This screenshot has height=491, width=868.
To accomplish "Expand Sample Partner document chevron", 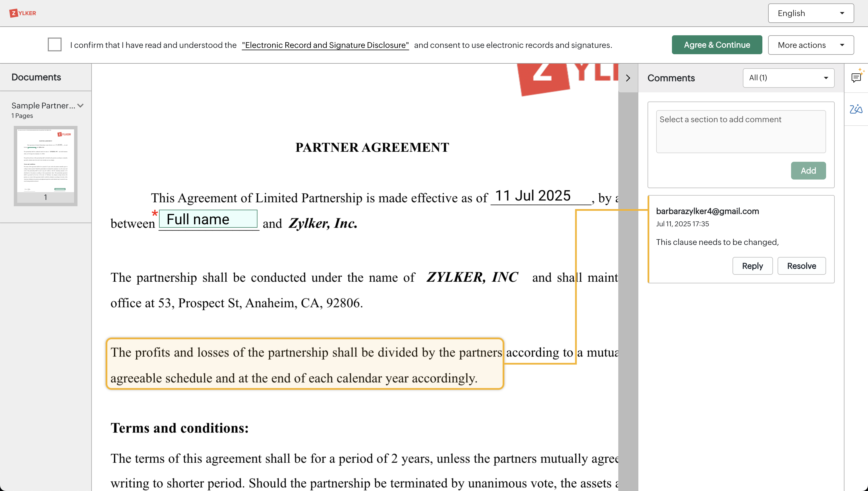I will 81,106.
